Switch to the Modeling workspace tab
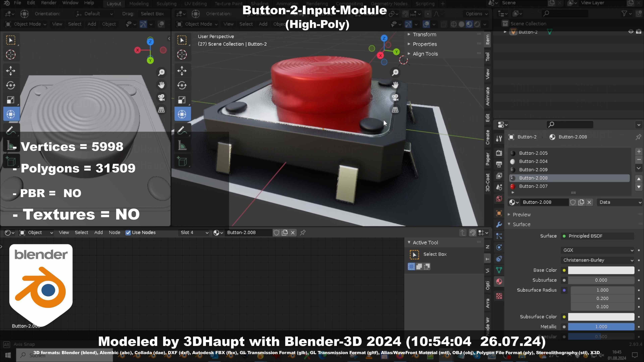 click(139, 4)
